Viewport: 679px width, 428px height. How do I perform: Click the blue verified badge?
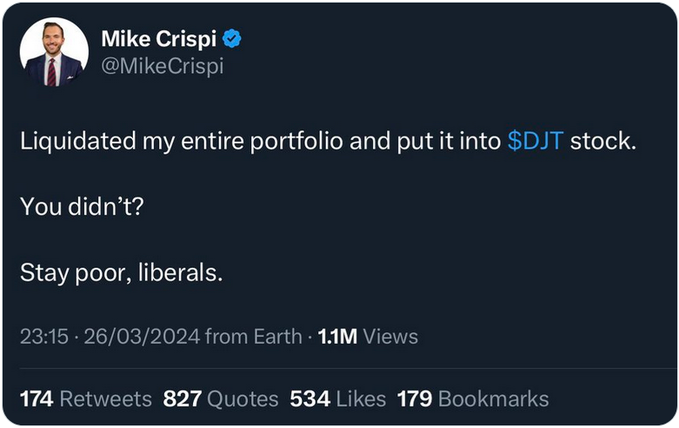coord(232,41)
